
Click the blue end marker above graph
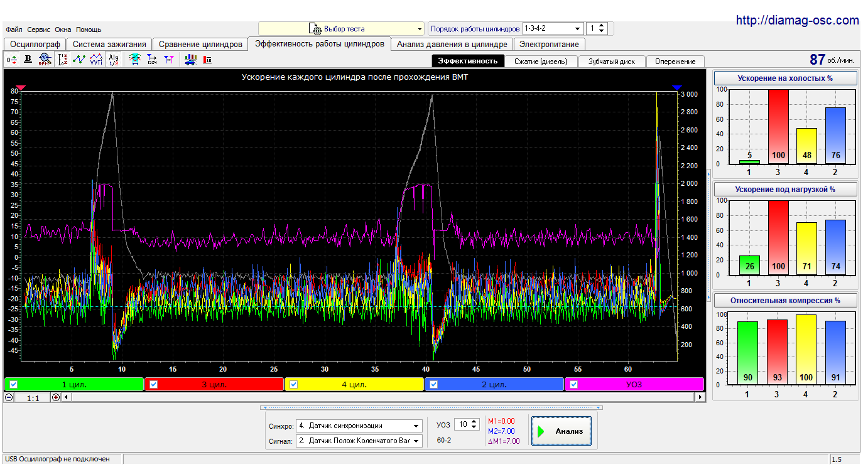(676, 88)
